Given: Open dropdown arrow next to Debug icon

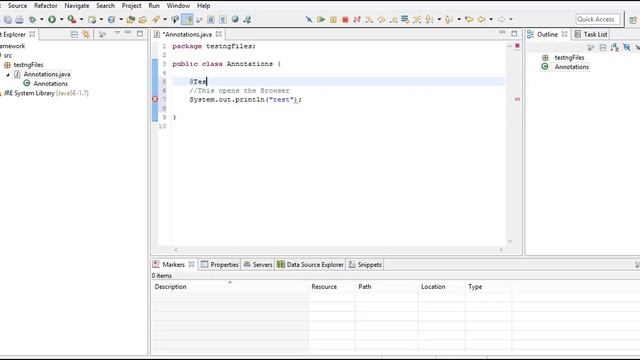Looking at the screenshot, I should click(x=42, y=19).
